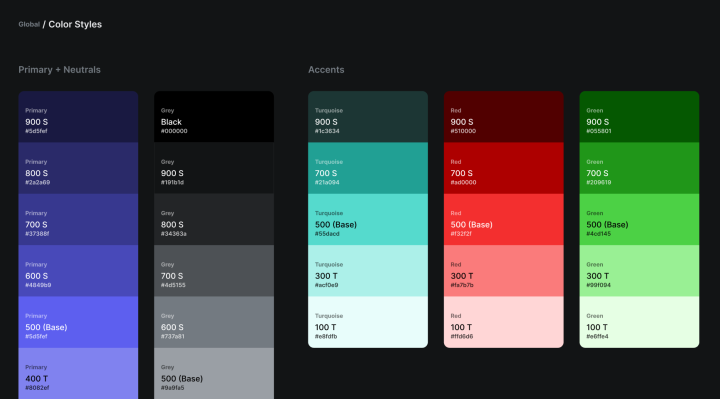Select the Red 300 T swatch
This screenshot has height=399, width=720.
pos(504,271)
